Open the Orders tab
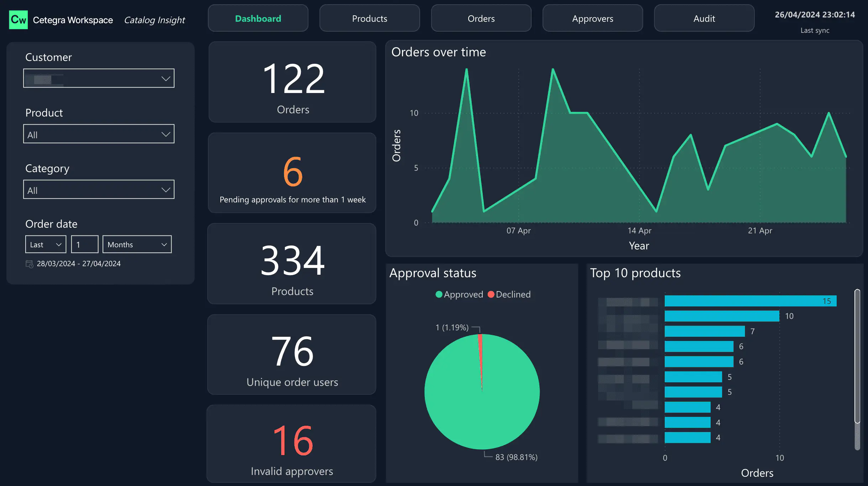The image size is (868, 486). click(481, 19)
